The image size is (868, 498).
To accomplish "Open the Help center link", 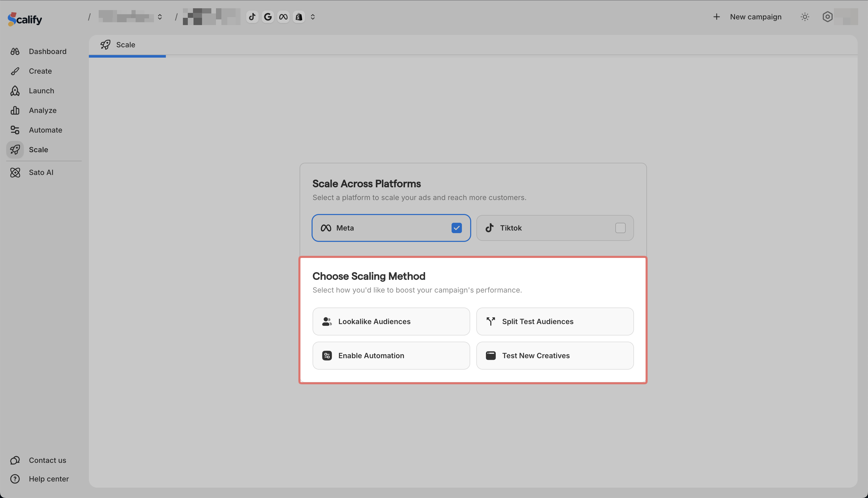I will pos(49,479).
